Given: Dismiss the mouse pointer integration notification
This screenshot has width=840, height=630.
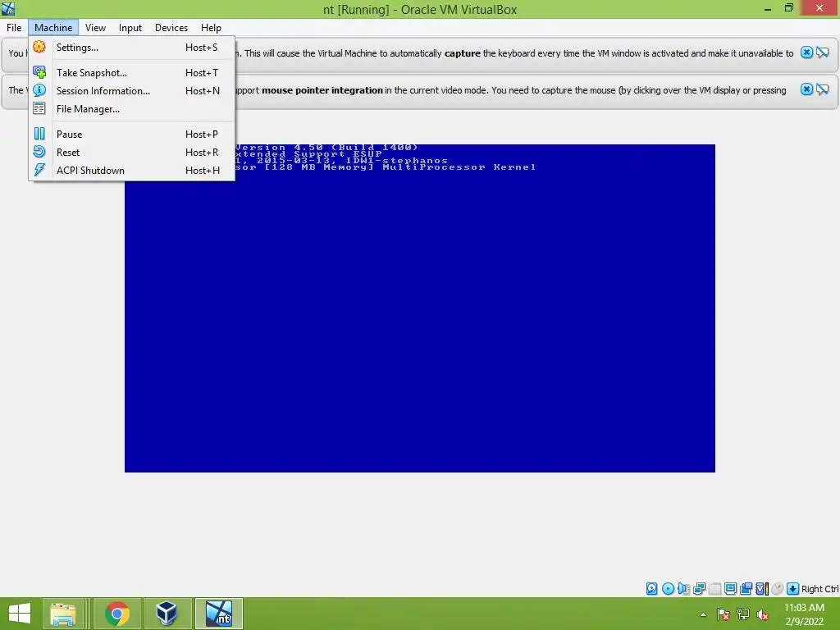Looking at the screenshot, I should pyautogui.click(x=806, y=89).
